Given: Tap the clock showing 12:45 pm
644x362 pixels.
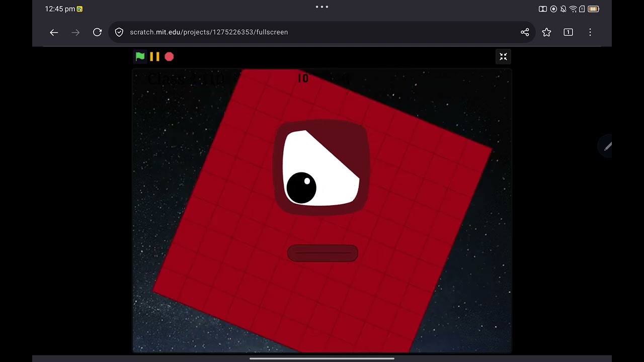Looking at the screenshot, I should point(60,9).
